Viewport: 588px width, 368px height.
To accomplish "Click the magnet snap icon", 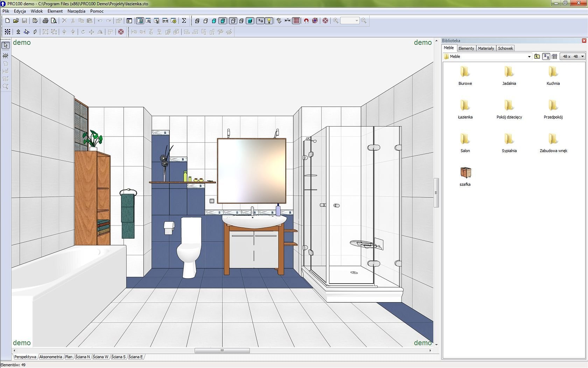I will coord(306,21).
